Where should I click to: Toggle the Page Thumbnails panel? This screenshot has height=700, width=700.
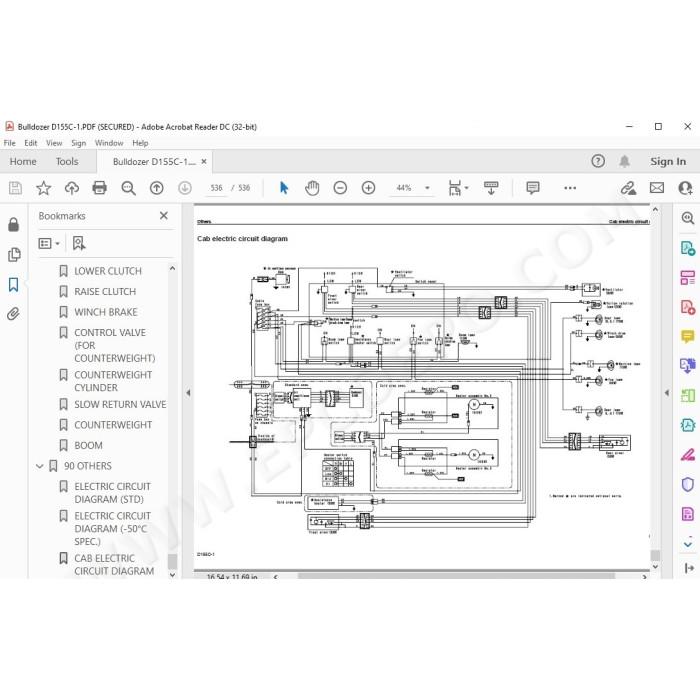[14, 254]
